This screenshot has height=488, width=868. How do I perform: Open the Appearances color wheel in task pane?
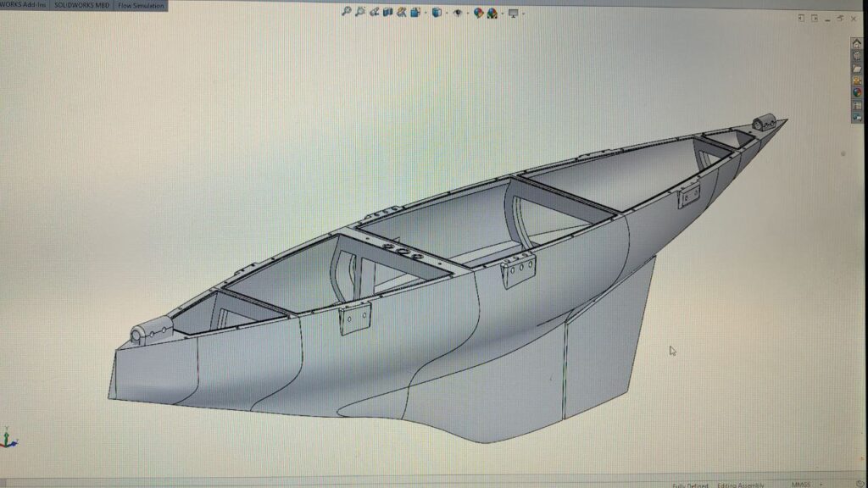857,92
